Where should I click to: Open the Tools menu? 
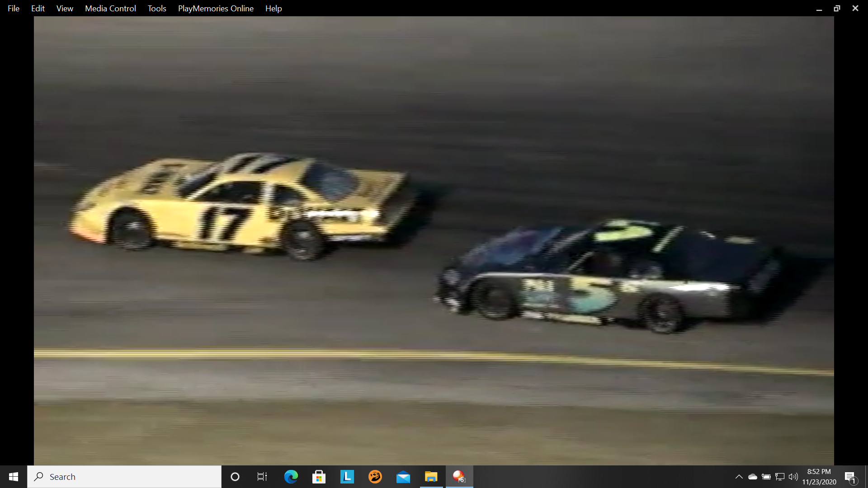coord(156,8)
